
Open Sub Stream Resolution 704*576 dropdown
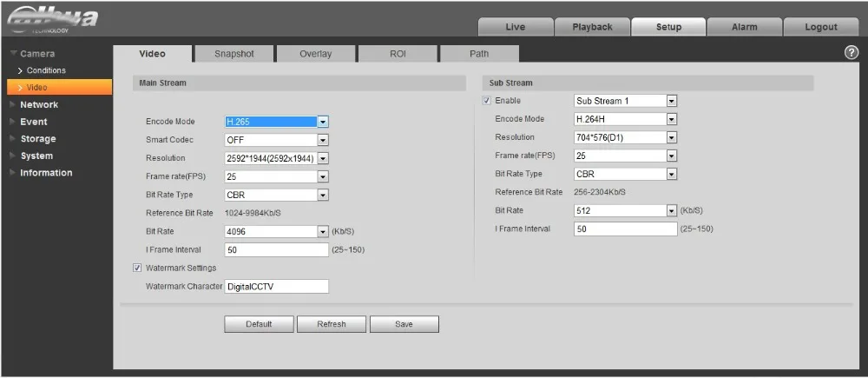[626, 137]
